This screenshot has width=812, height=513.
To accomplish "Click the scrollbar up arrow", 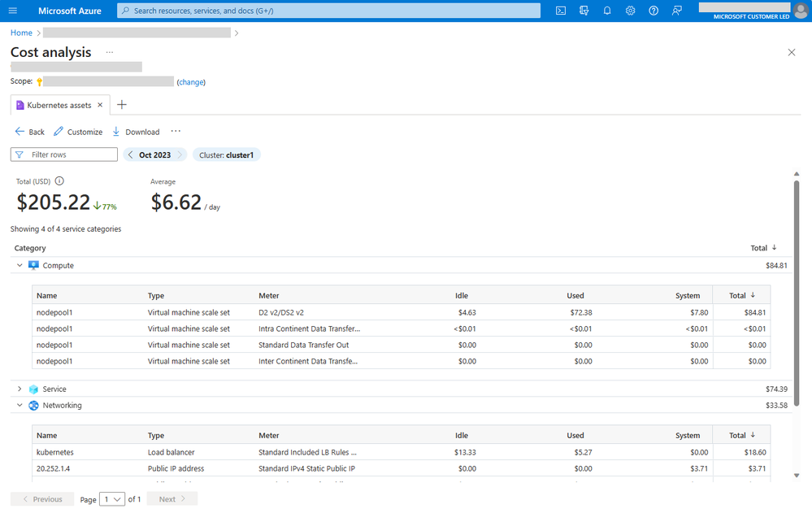I will [797, 174].
